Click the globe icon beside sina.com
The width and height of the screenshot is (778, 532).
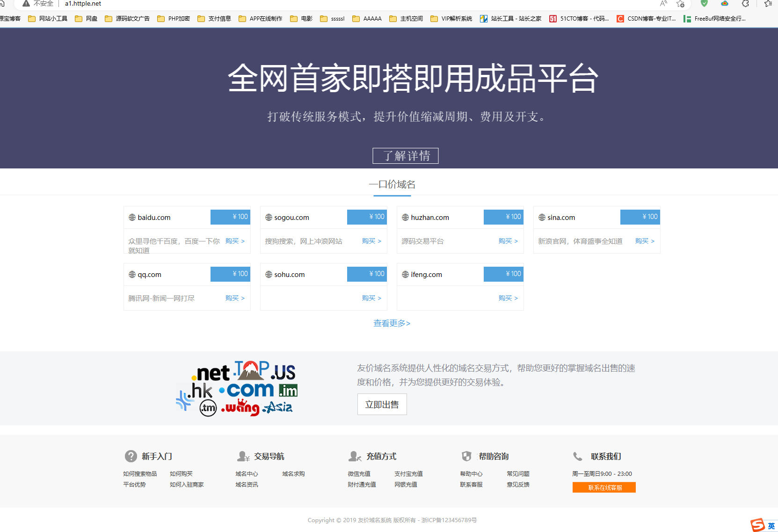[x=542, y=218]
